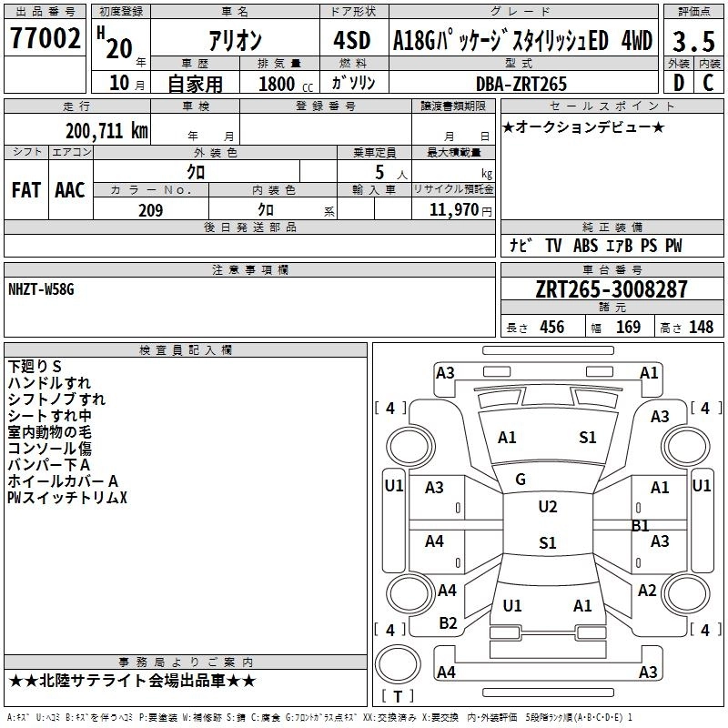This screenshot has width=728, height=728.
Task: Click the [T] spare tire symbol
Action: click(x=396, y=696)
